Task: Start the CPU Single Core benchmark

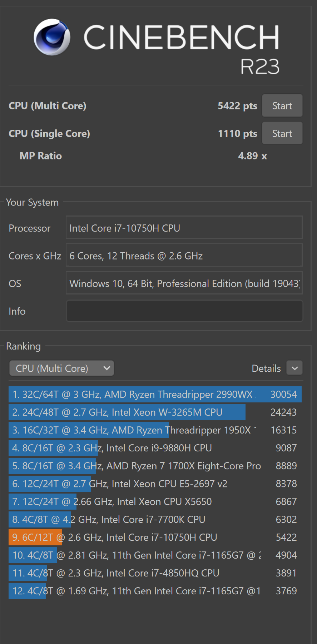Action: 282,133
